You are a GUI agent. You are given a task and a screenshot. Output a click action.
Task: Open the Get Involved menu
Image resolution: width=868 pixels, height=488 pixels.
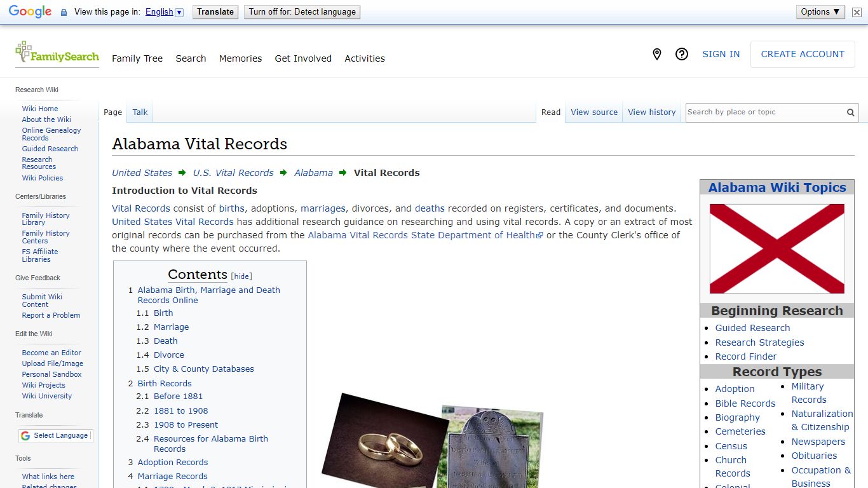click(x=303, y=58)
